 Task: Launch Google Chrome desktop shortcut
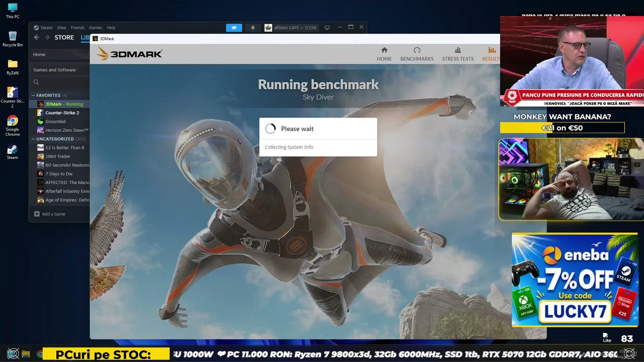click(13, 126)
